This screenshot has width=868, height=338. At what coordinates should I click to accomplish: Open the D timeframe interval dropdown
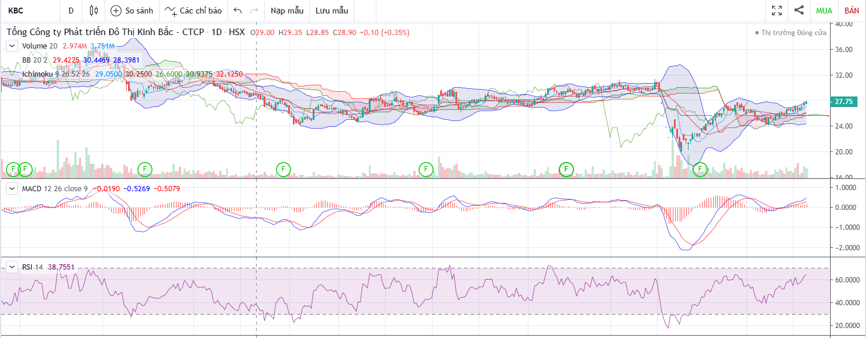coord(71,11)
